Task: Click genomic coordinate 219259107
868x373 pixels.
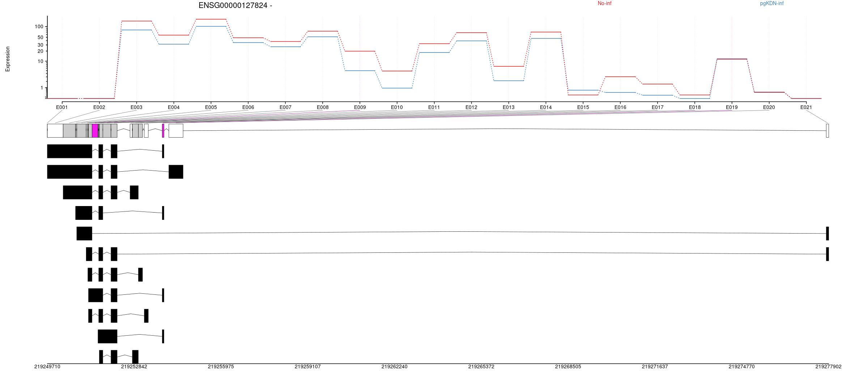Action: point(308,367)
